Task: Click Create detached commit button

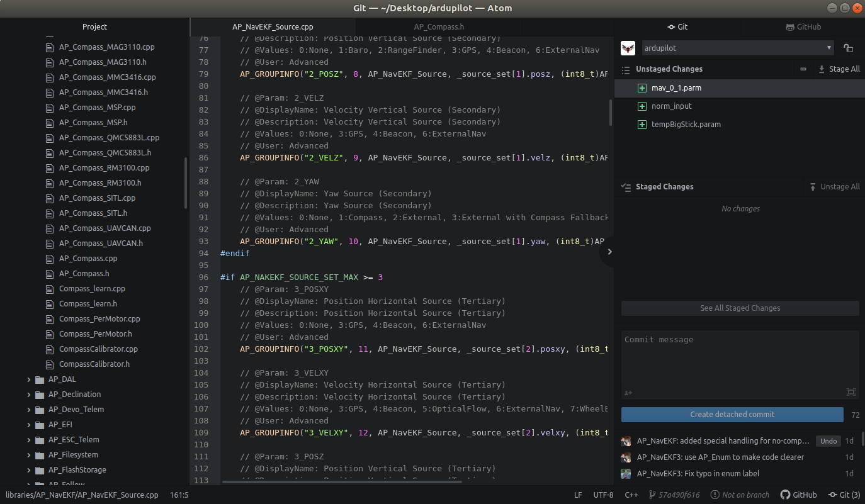Action: pos(732,415)
